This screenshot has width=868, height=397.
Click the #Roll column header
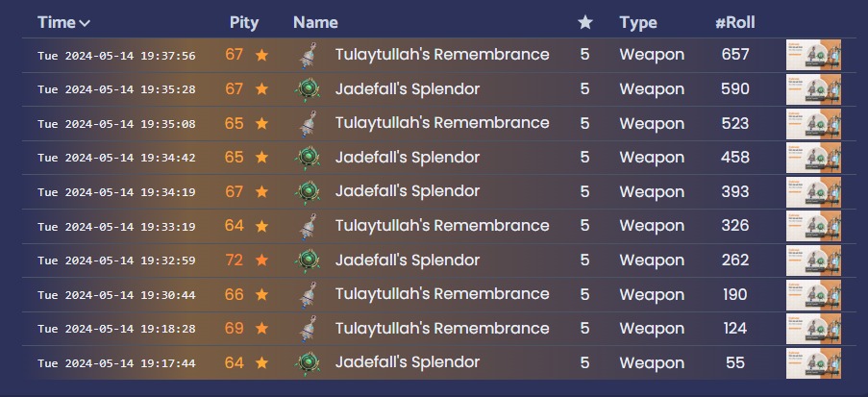tap(734, 22)
